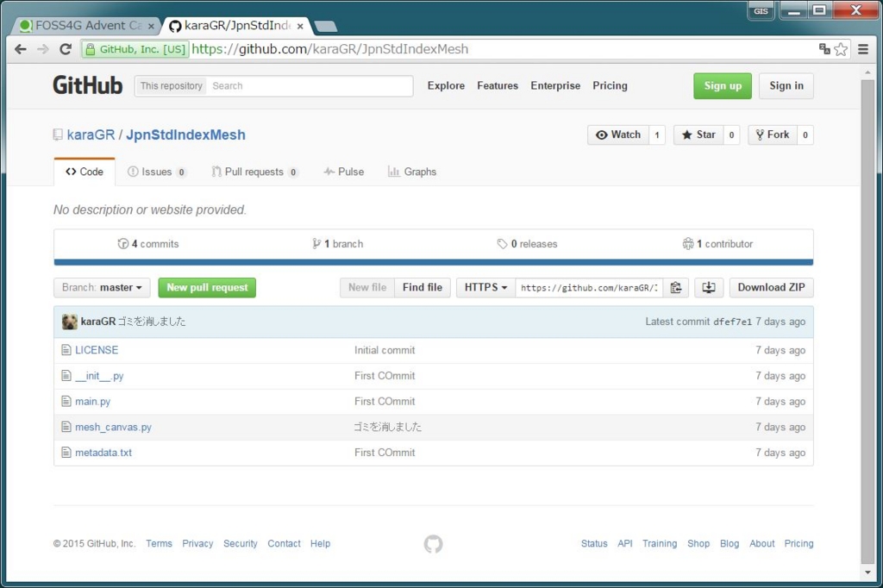Click the 1 branch link

pos(338,244)
